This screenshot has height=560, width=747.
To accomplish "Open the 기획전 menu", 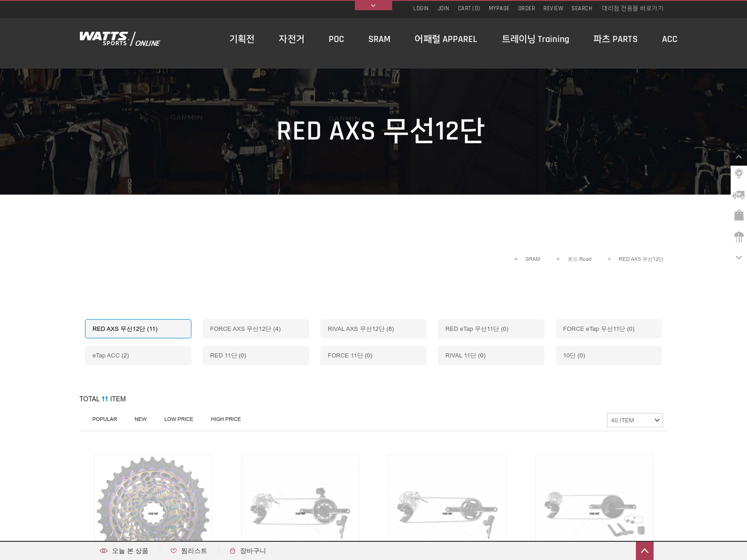I will pos(242,39).
